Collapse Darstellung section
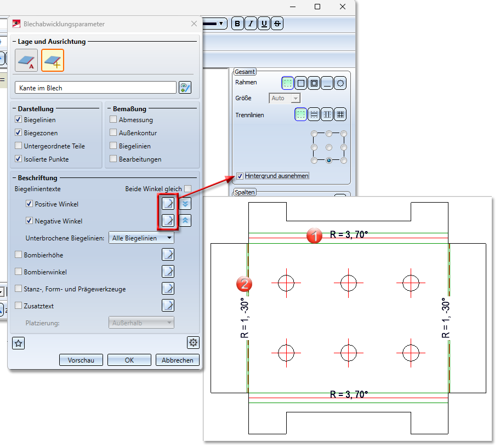The image size is (500, 448). [14, 108]
